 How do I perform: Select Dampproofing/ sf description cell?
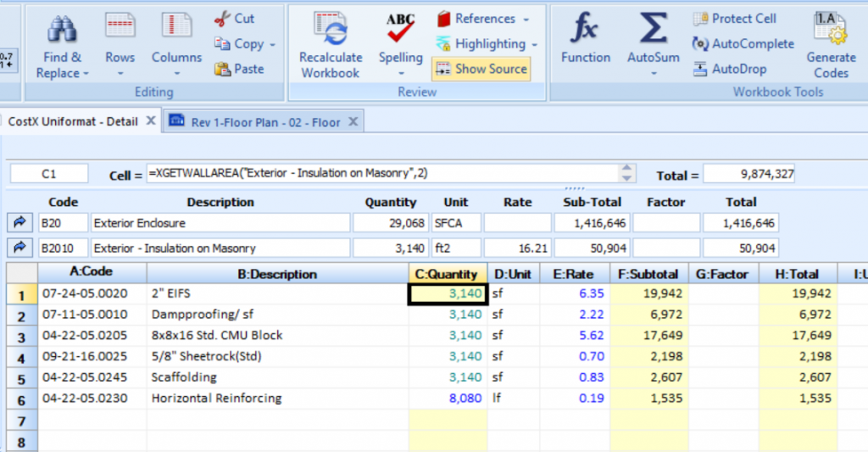click(x=277, y=315)
